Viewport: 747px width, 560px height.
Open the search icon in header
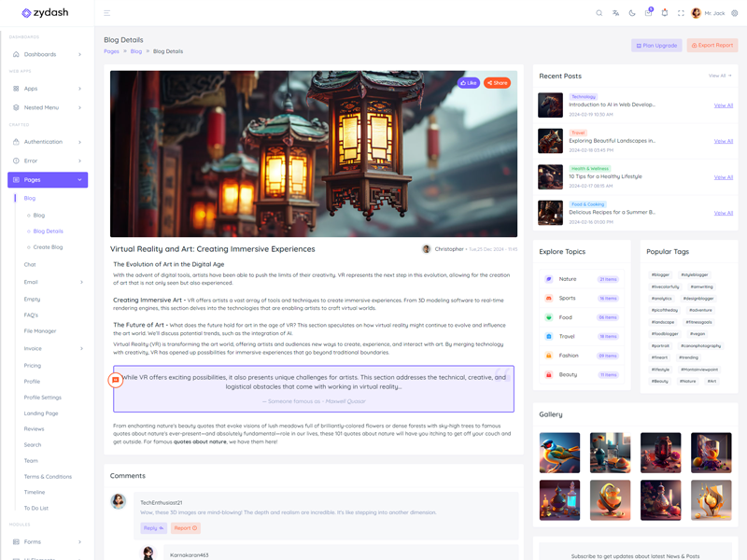599,13
